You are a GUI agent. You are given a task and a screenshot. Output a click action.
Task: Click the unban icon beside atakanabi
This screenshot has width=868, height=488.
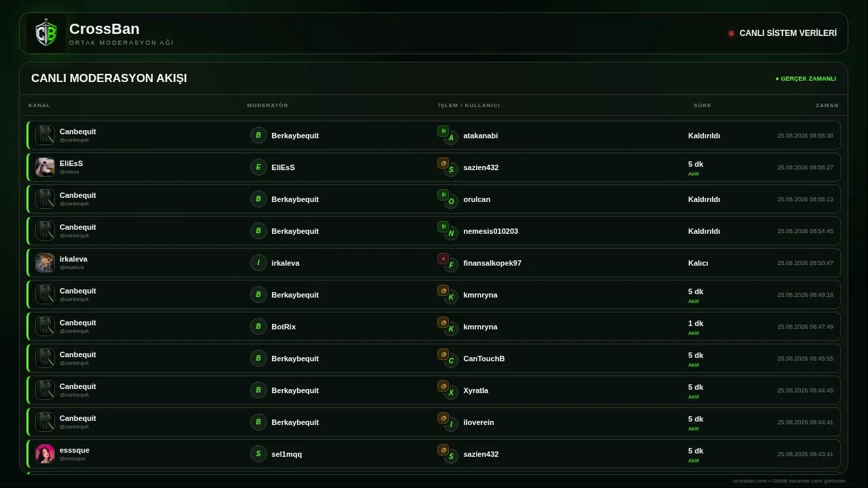(443, 131)
